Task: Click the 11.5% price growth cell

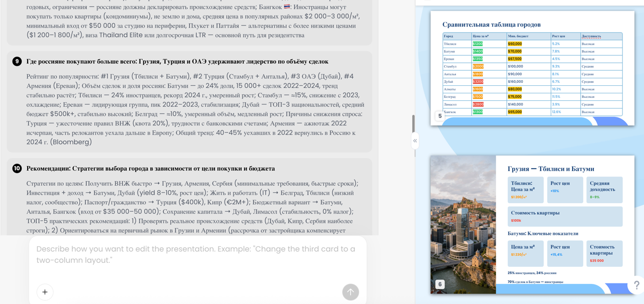Action: (565, 96)
